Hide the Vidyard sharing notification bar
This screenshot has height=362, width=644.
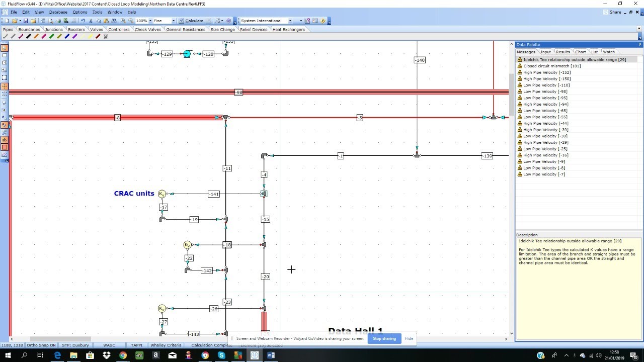[409, 338]
